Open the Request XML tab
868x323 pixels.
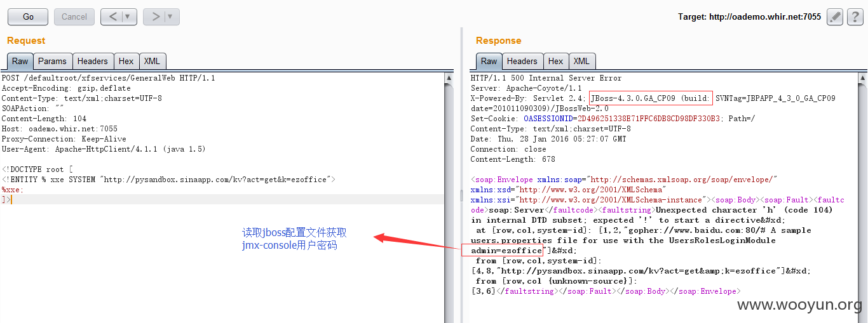point(153,62)
